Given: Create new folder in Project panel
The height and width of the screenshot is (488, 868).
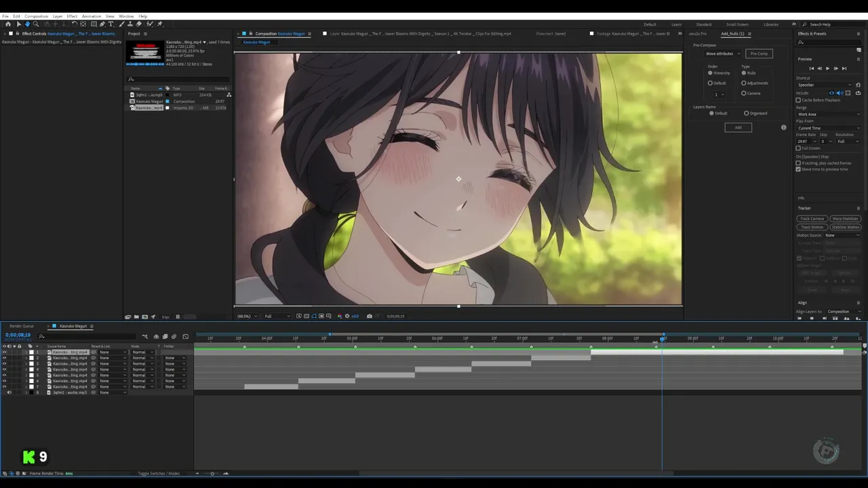Looking at the screenshot, I should pos(136,317).
